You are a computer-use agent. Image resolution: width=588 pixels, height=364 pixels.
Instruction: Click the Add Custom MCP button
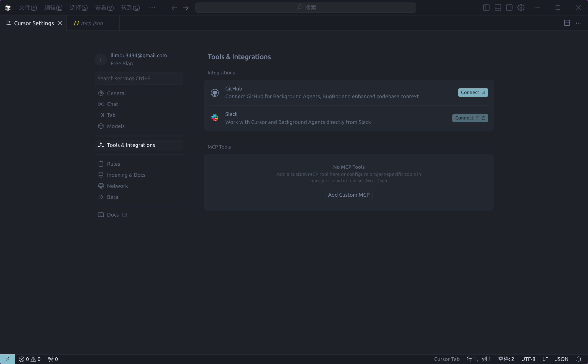click(x=348, y=195)
